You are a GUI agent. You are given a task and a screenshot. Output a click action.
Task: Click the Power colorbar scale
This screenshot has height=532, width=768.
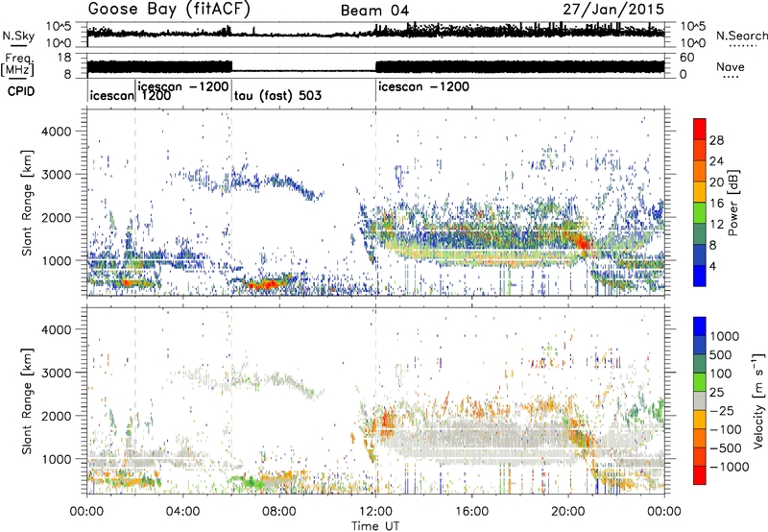700,202
